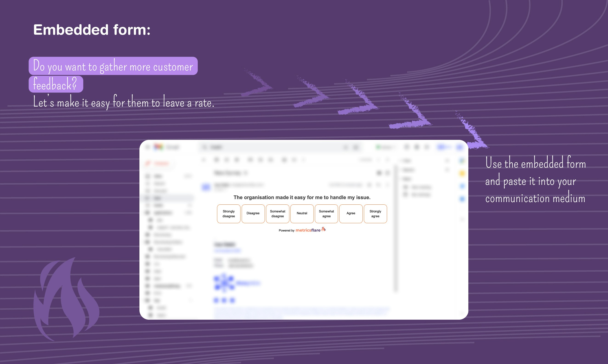Open the metricsflare powered-by link
Screen dimensions: 608x364
click(308, 230)
